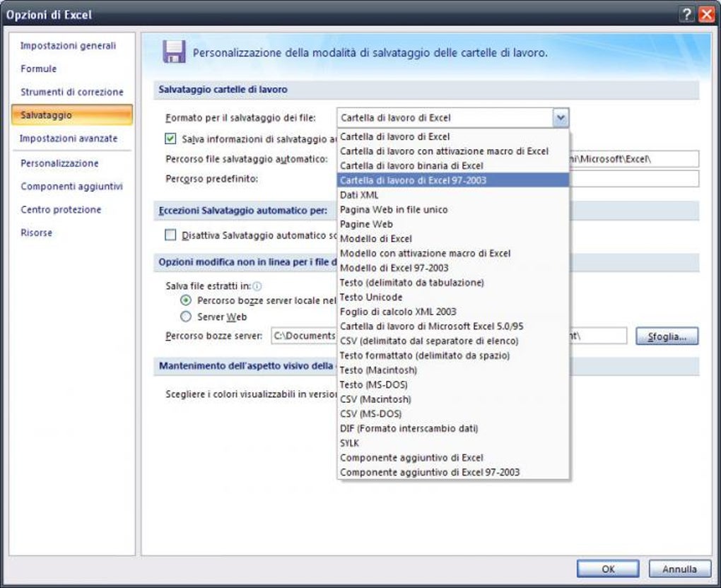Click the info icon beside Salva file estratti in

pyautogui.click(x=257, y=286)
